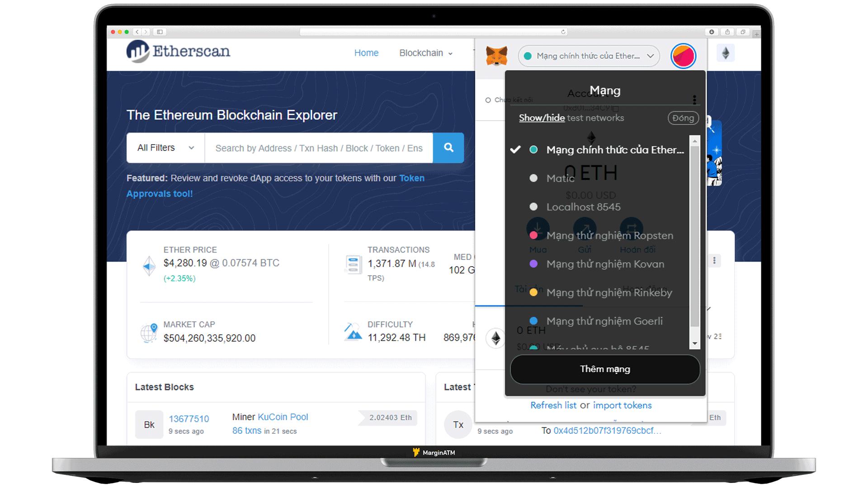Click the 2.02403 Eth reward badge
868x488 pixels.
coord(388,418)
